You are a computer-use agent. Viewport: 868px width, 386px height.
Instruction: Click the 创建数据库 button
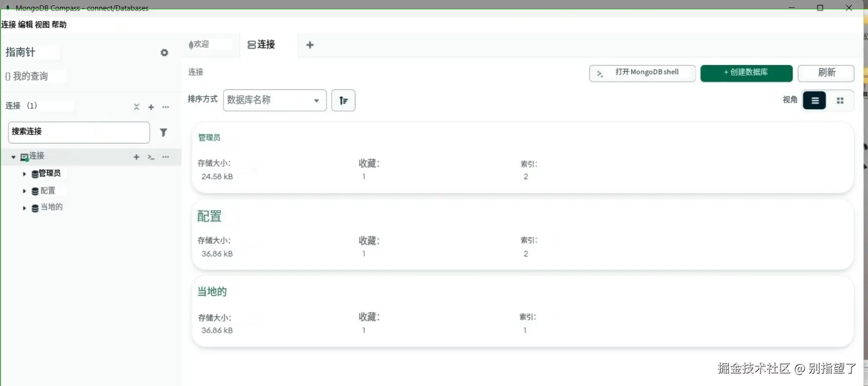click(x=746, y=73)
